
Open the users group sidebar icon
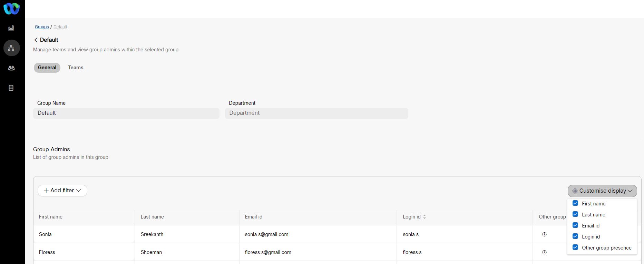point(11,68)
